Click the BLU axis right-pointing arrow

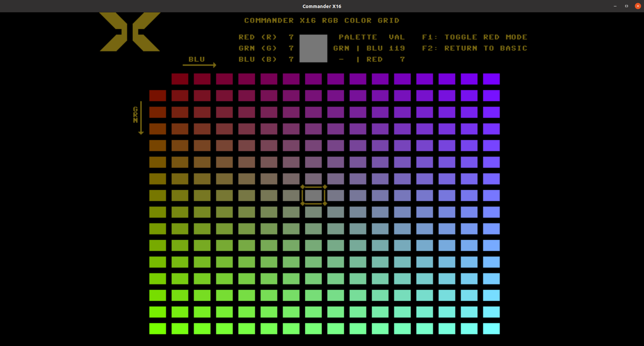pos(200,65)
